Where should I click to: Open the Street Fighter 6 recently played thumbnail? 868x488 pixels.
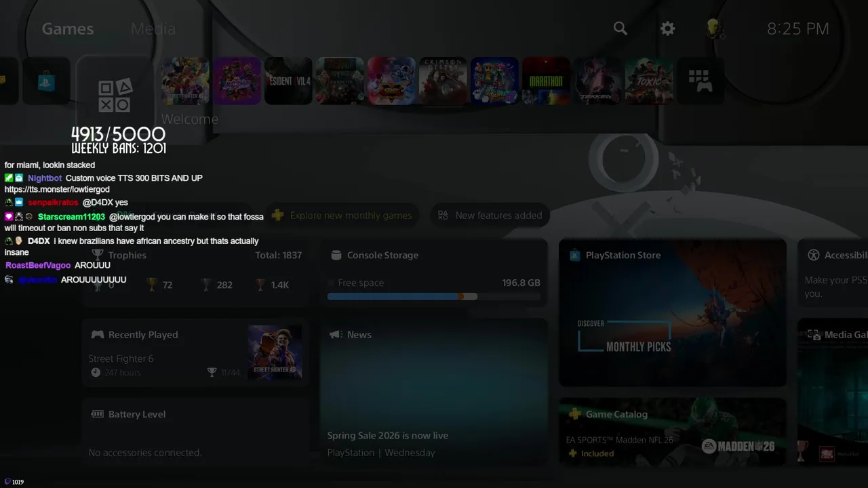pos(275,352)
